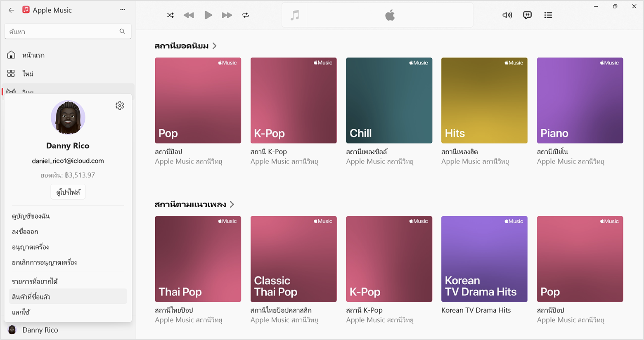Toggle repeat mode
The image size is (644, 340).
click(x=246, y=15)
